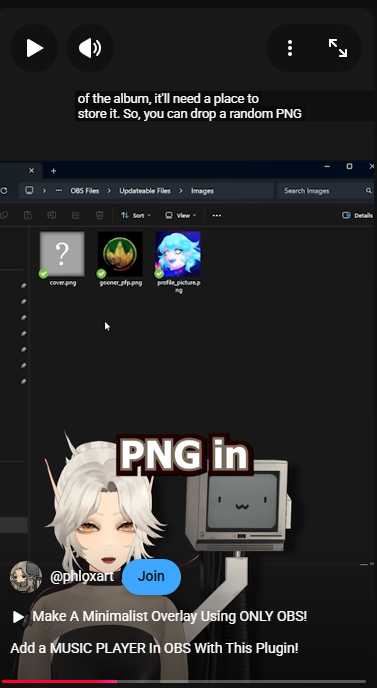Refresh the Images folder view

pos(4,191)
